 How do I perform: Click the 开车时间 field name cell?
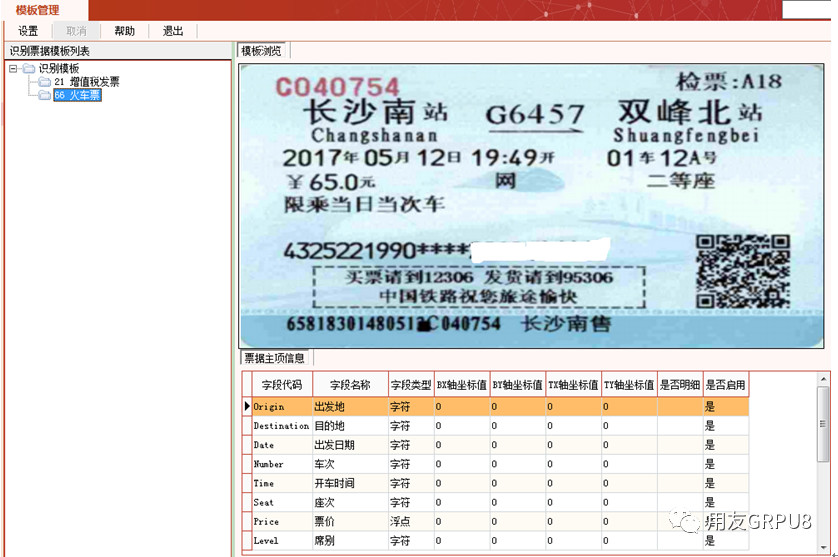pos(350,483)
